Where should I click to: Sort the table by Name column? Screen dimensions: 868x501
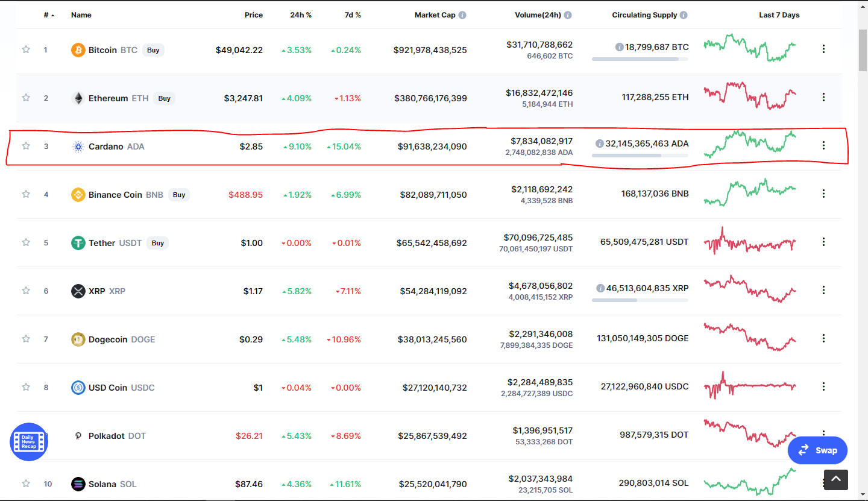click(x=81, y=15)
